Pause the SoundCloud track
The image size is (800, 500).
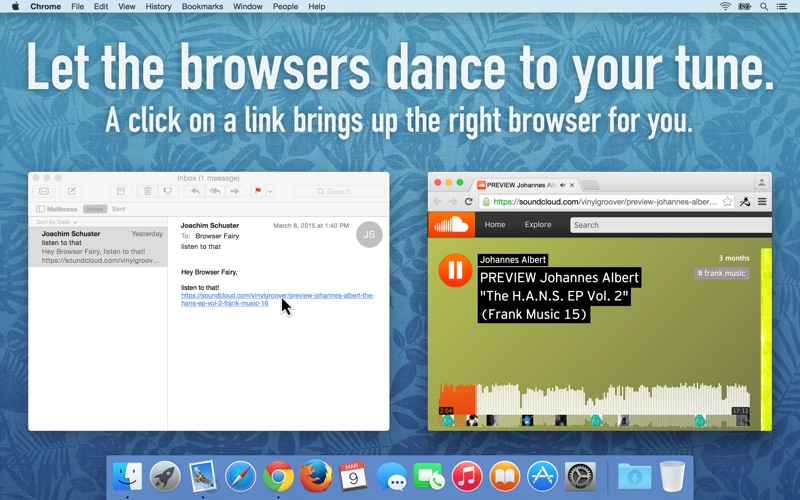click(x=455, y=270)
